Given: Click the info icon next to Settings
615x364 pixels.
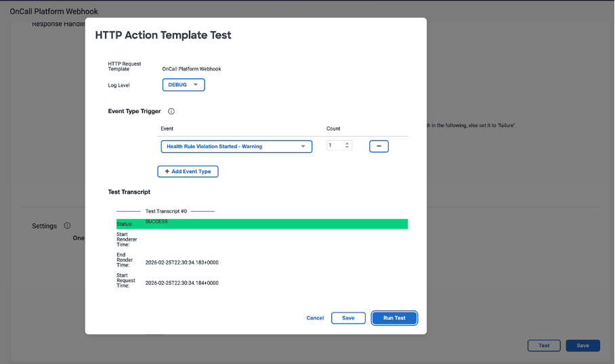Looking at the screenshot, I should pyautogui.click(x=67, y=226).
